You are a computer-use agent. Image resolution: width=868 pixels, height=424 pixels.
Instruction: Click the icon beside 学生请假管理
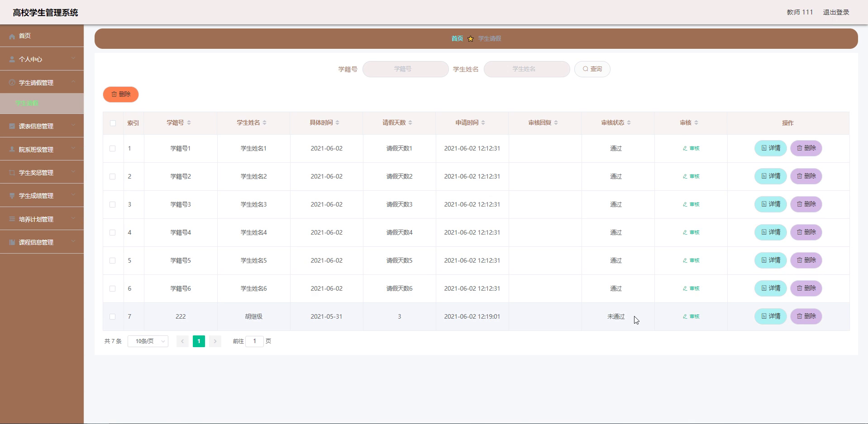[x=12, y=83]
